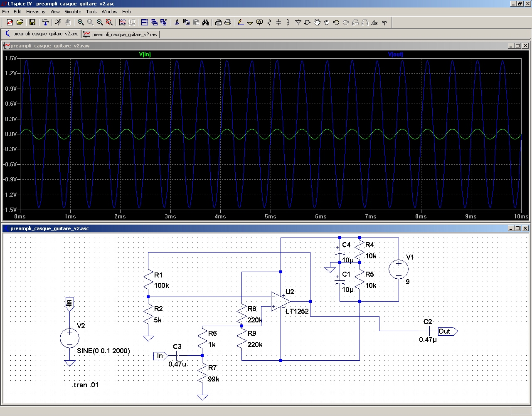Click the V(in) trace label
532x416 pixels.
pyautogui.click(x=145, y=54)
